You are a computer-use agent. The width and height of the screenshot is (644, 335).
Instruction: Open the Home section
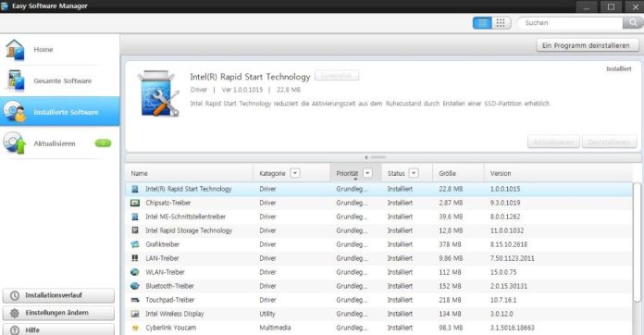click(x=59, y=49)
